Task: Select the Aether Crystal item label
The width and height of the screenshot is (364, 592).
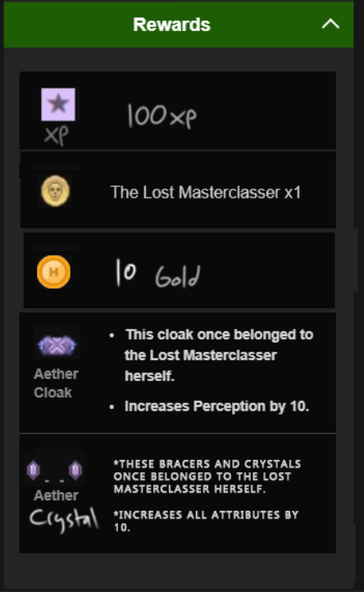Action: pyautogui.click(x=64, y=510)
